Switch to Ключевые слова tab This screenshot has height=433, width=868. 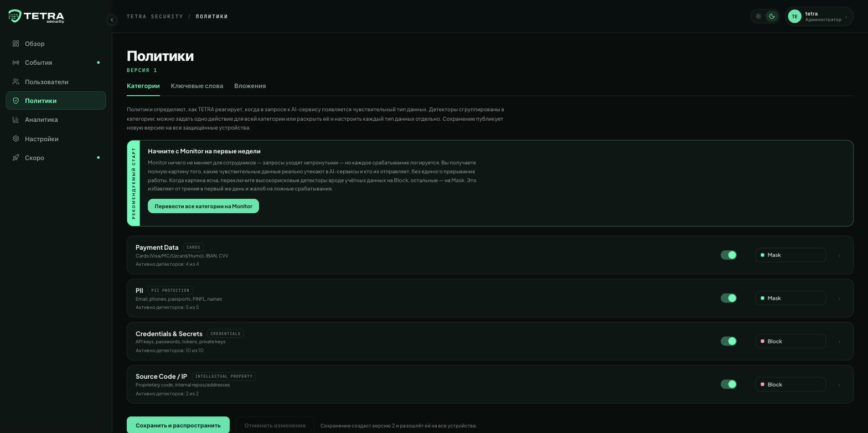click(x=197, y=86)
